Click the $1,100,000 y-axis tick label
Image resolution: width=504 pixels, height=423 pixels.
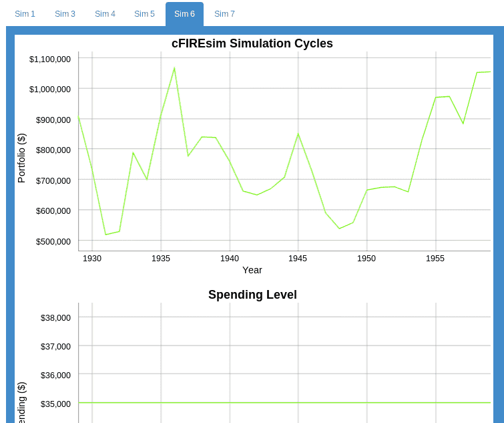pos(50,59)
